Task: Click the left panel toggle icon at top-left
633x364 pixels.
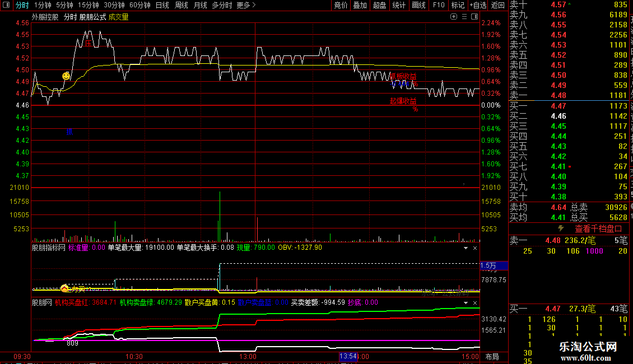Action: [6, 5]
